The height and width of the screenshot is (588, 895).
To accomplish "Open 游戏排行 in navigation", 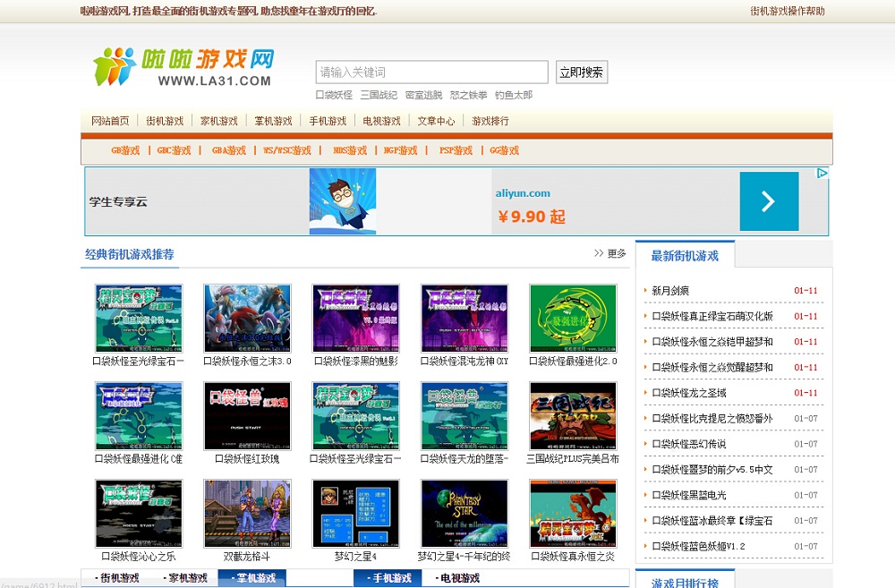I will [x=490, y=121].
